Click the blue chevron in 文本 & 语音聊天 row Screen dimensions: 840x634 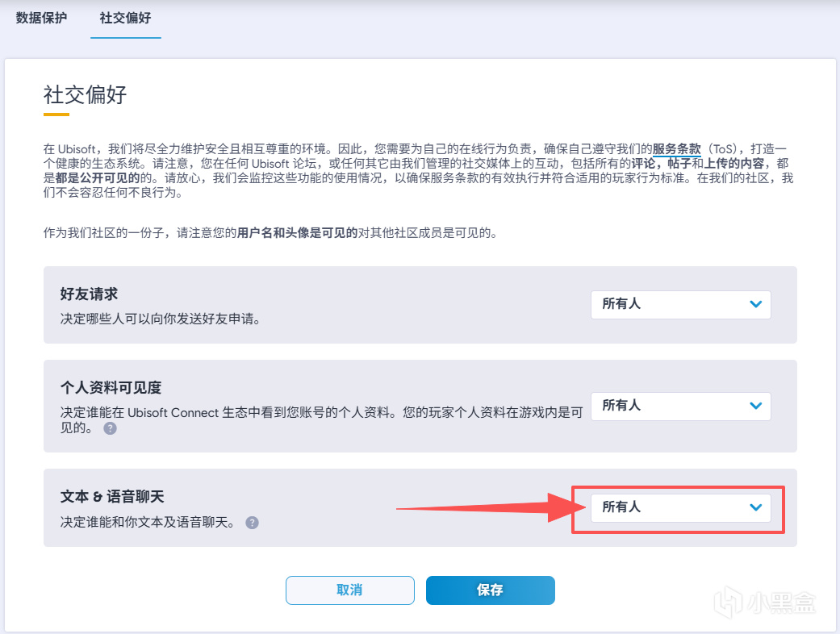pos(755,507)
